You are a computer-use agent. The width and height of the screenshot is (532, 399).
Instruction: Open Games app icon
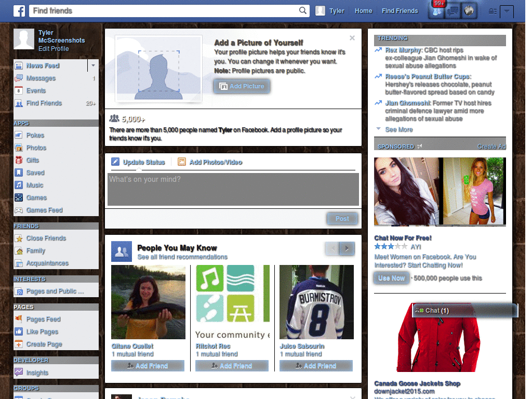pos(19,197)
